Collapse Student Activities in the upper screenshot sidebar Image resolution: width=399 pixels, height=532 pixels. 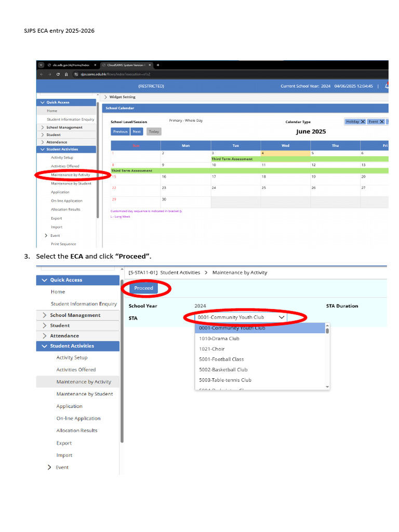66,149
